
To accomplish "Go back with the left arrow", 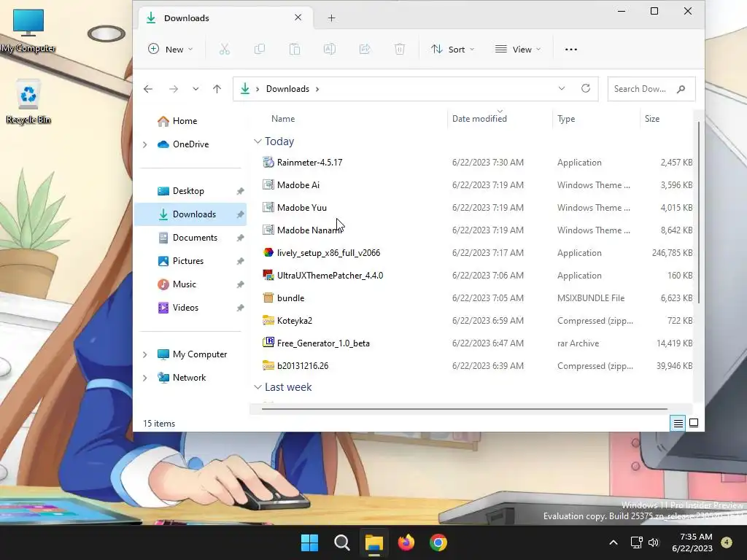I will (148, 89).
